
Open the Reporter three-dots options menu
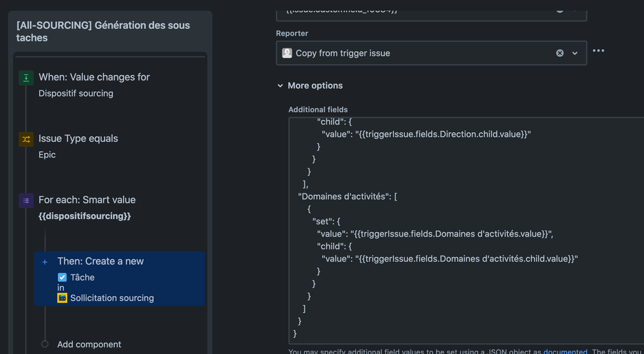tap(598, 51)
